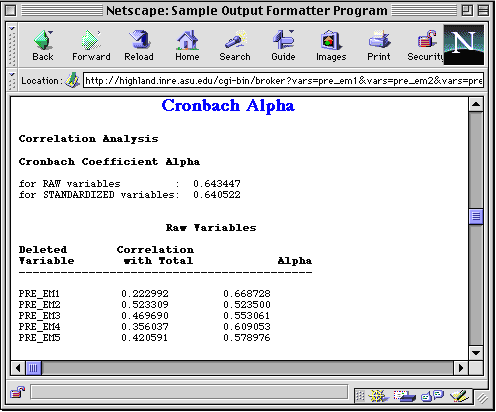The width and height of the screenshot is (496, 412).
Task: Open Navigator from the component bar
Action: [x=378, y=396]
